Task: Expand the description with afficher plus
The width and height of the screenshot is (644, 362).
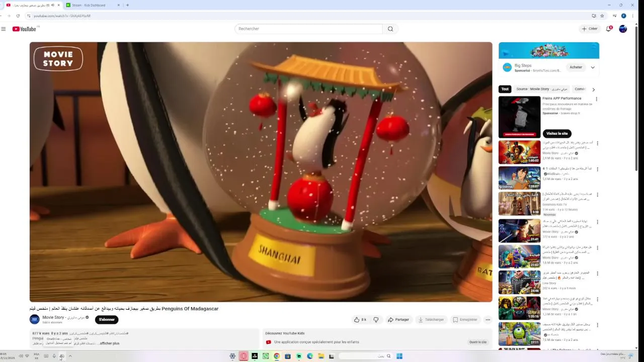Action: click(109, 343)
